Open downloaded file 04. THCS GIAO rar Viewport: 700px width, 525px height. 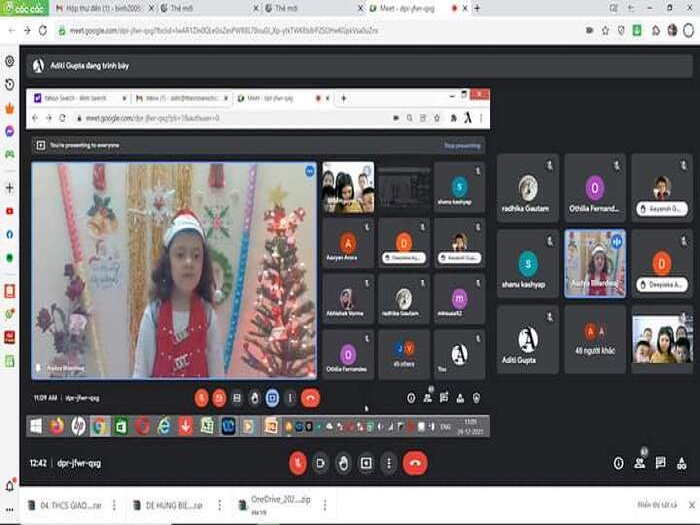pos(65,505)
